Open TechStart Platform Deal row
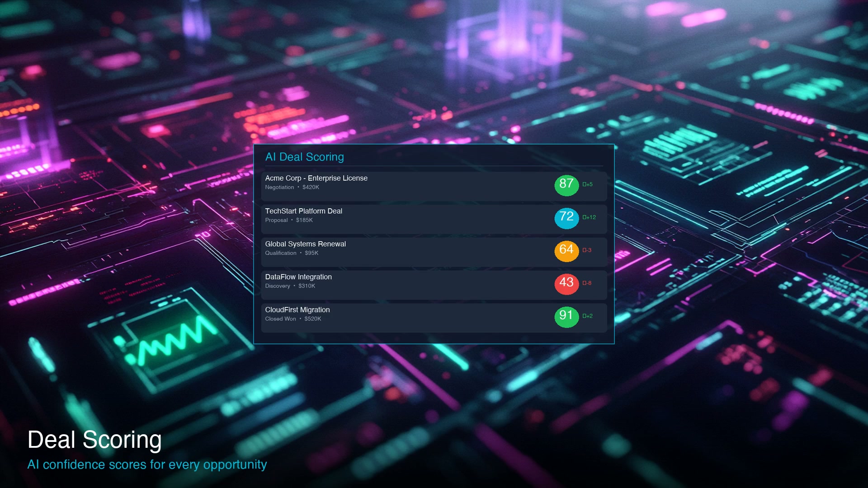This screenshot has width=868, height=488. [x=303, y=211]
